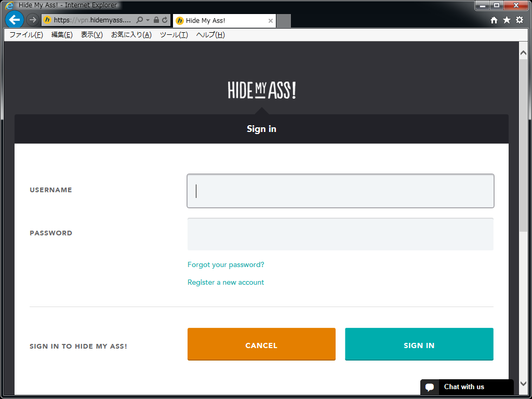Screen dimensions: 532x399
Task: Follow the Forgot your password? link
Action: point(225,264)
